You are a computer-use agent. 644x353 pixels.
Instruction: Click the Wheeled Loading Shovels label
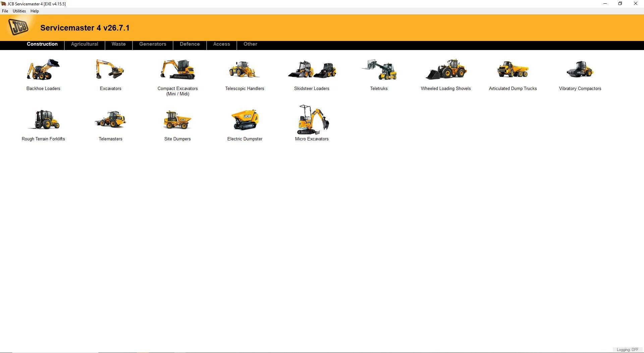pyautogui.click(x=446, y=89)
